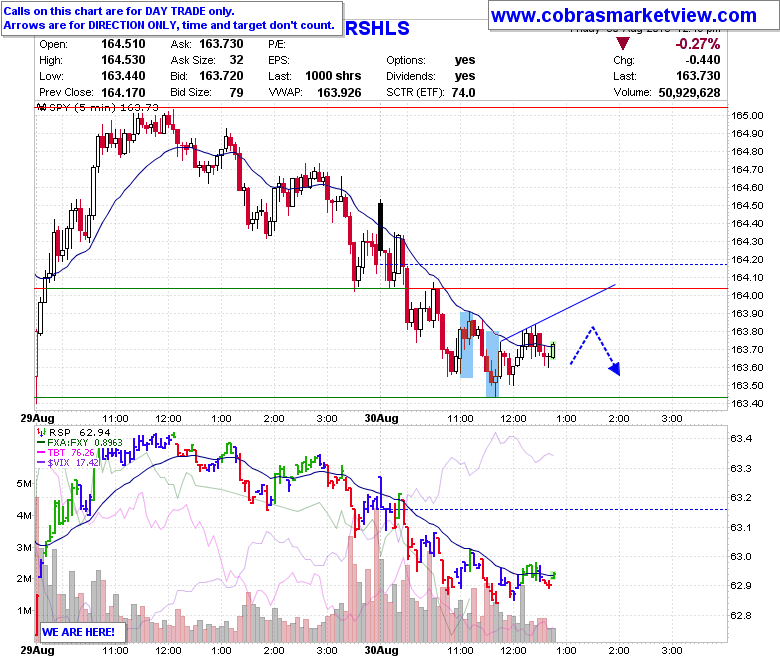Click the 63.0 lower axis label
Image resolution: width=780 pixels, height=659 pixels.
pos(741,557)
